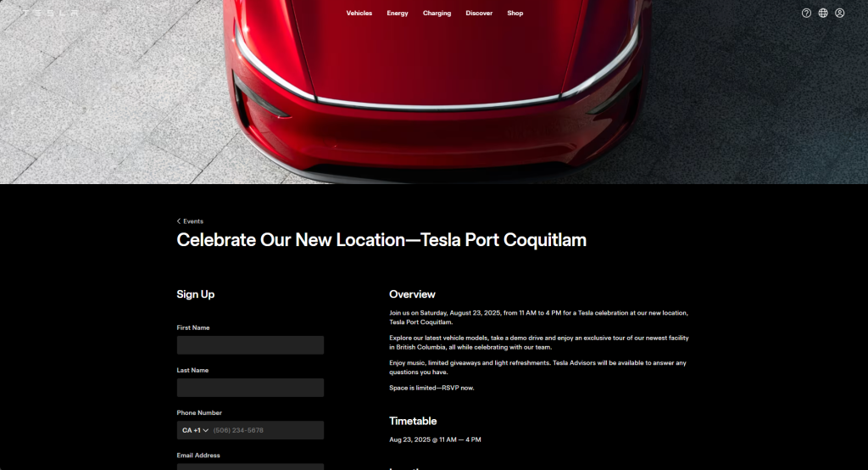Click the Tesla logo in header
This screenshot has width=868, height=470.
[x=50, y=13]
